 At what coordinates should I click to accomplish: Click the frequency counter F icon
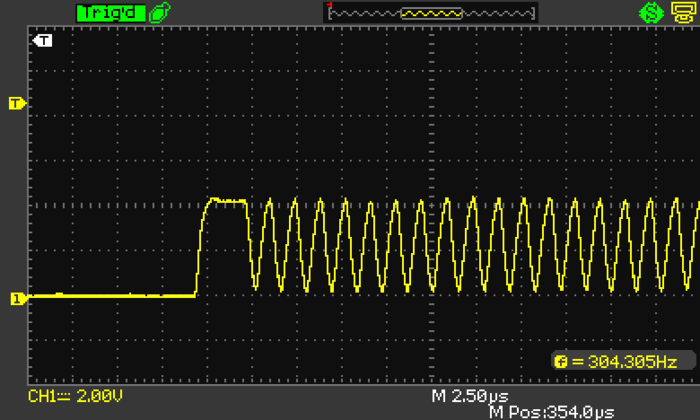tap(563, 361)
